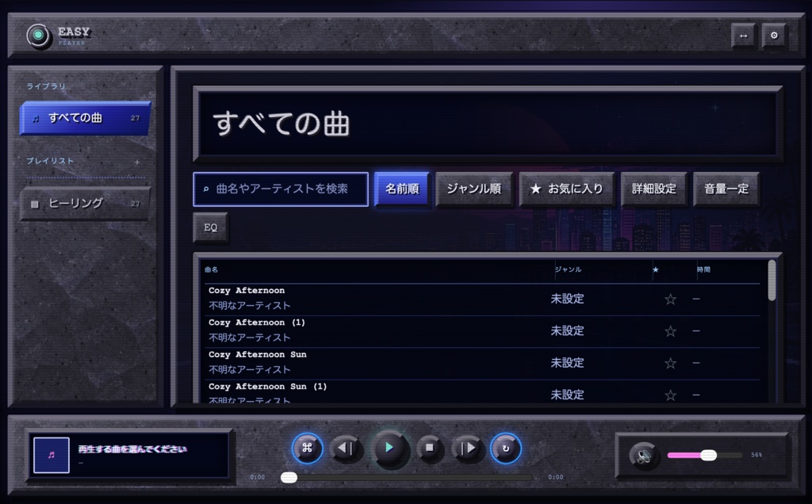
Task: Toggle repeat mode
Action: click(x=506, y=449)
